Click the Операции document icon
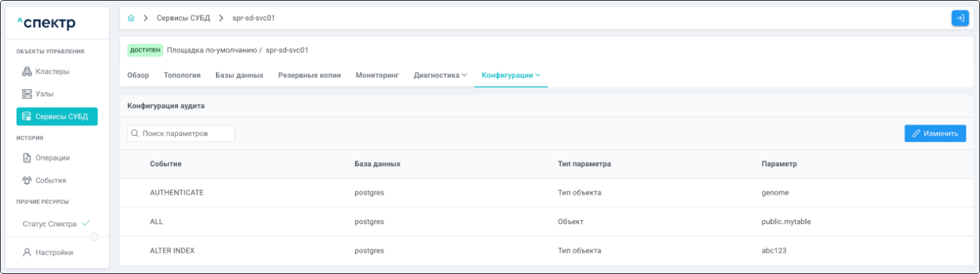This screenshot has width=980, height=274. tap(27, 158)
